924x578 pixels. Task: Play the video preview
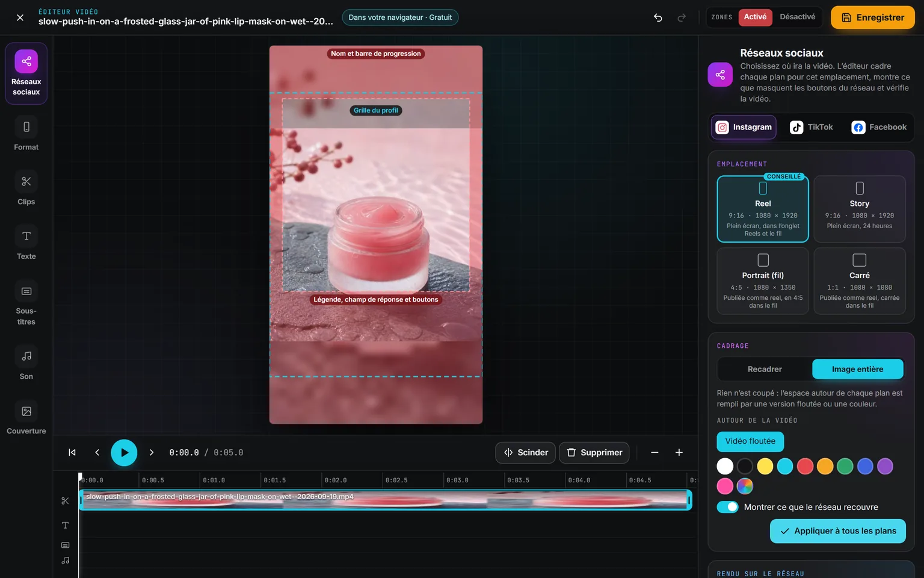tap(124, 453)
